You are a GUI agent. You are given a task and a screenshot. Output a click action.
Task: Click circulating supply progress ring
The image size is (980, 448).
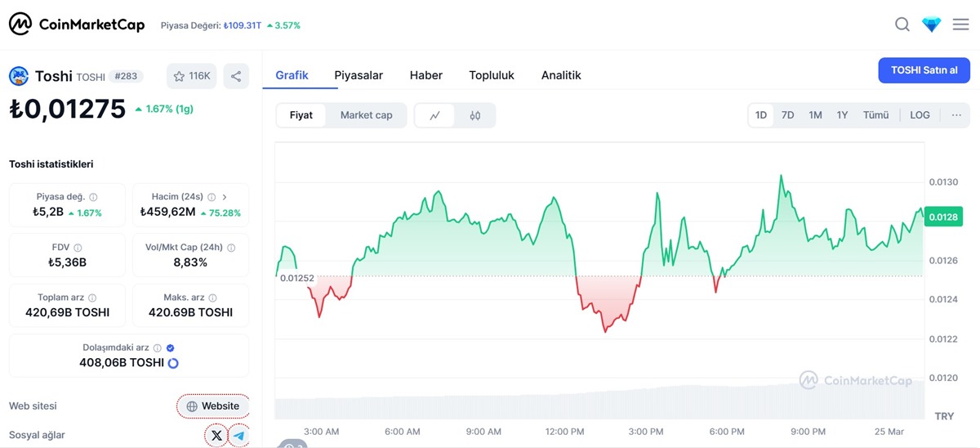(x=173, y=363)
